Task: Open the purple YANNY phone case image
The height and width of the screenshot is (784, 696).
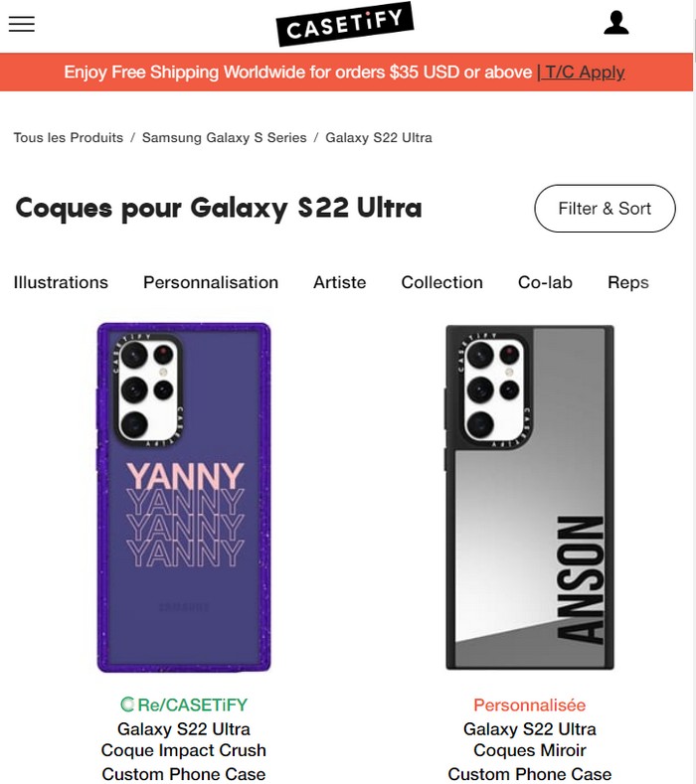Action: click(x=184, y=497)
